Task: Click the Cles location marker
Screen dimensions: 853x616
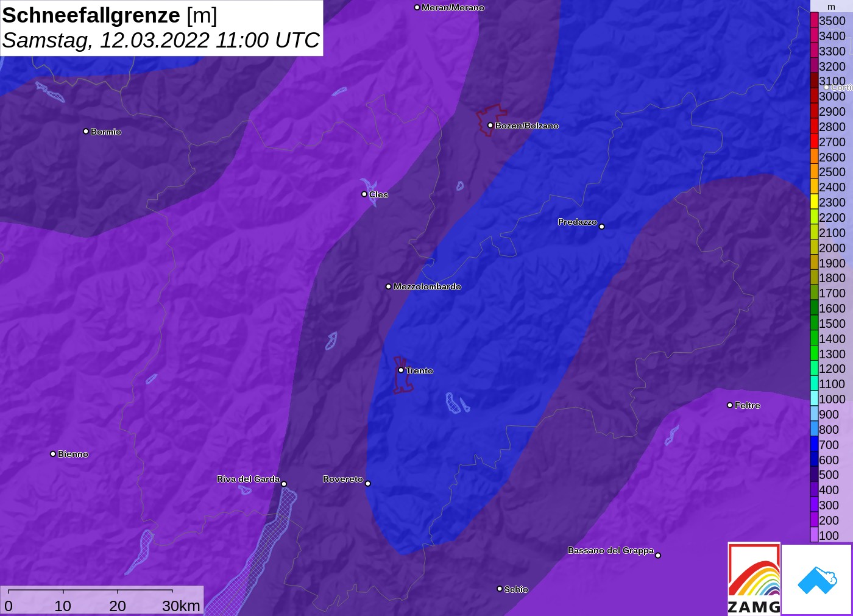Action: 364,194
